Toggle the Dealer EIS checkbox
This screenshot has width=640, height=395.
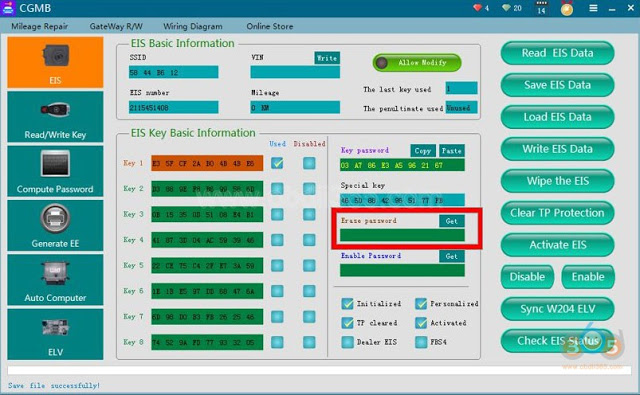pyautogui.click(x=347, y=342)
